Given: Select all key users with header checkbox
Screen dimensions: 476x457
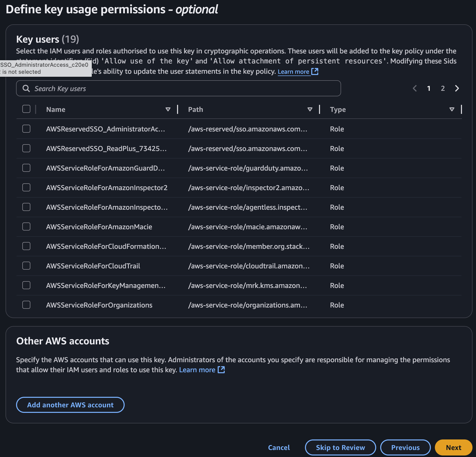Looking at the screenshot, I should click(x=26, y=109).
